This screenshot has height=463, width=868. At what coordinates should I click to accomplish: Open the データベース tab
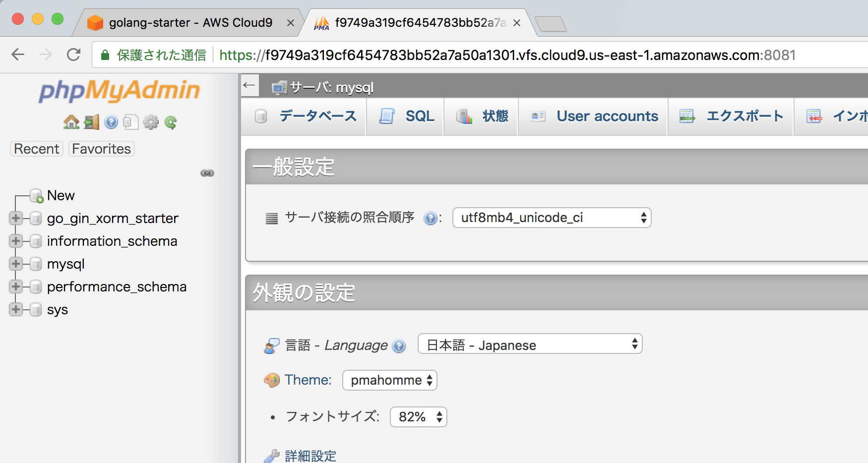point(304,116)
